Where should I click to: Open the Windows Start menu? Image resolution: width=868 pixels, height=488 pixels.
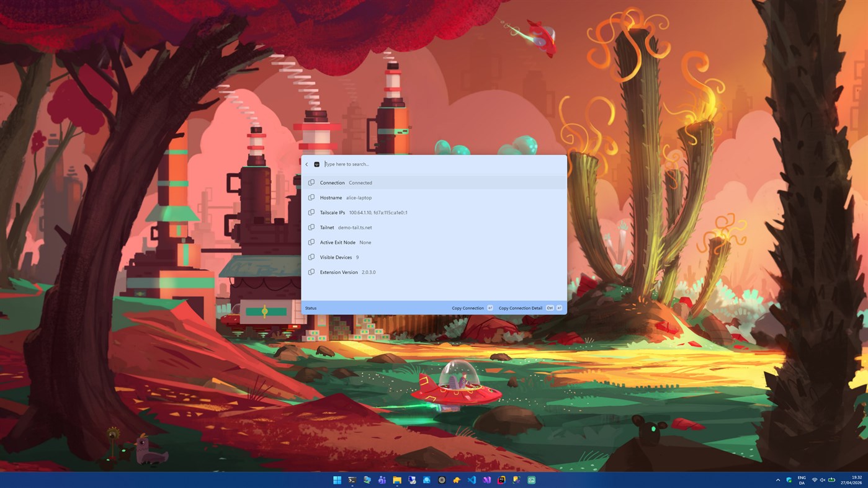[x=337, y=480]
